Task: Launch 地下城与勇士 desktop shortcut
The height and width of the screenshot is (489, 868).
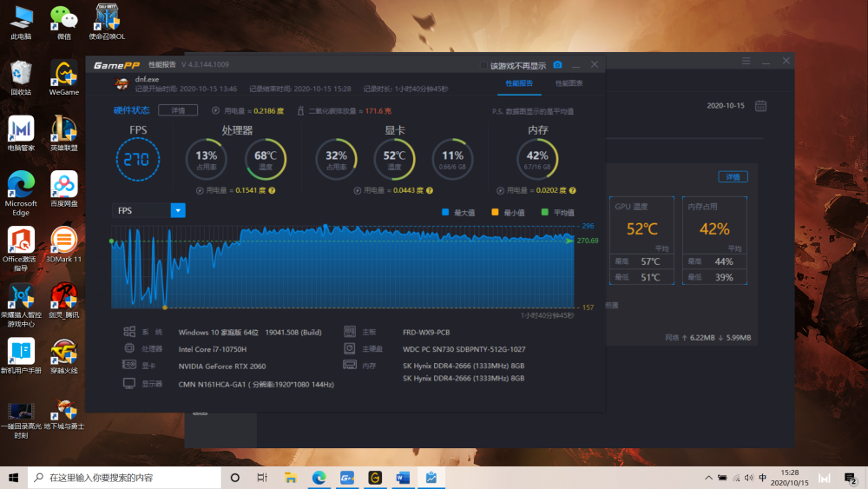Action: (63, 416)
